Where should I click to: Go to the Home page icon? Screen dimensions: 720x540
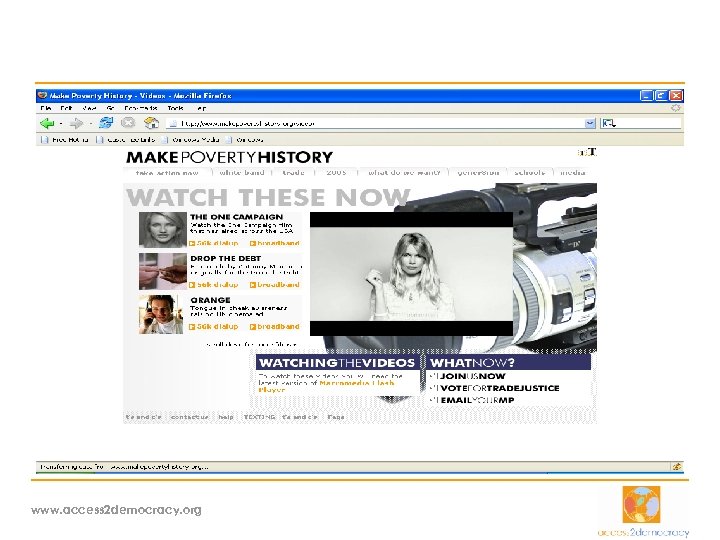point(151,123)
